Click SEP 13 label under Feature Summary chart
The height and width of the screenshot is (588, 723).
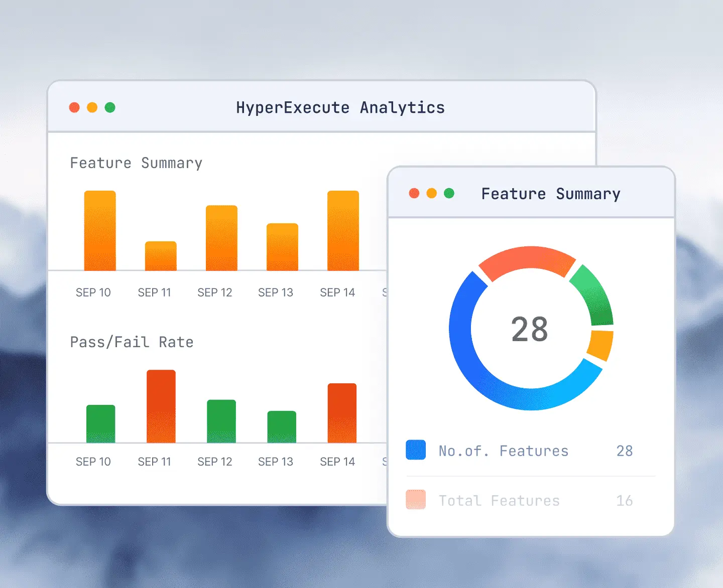[276, 292]
